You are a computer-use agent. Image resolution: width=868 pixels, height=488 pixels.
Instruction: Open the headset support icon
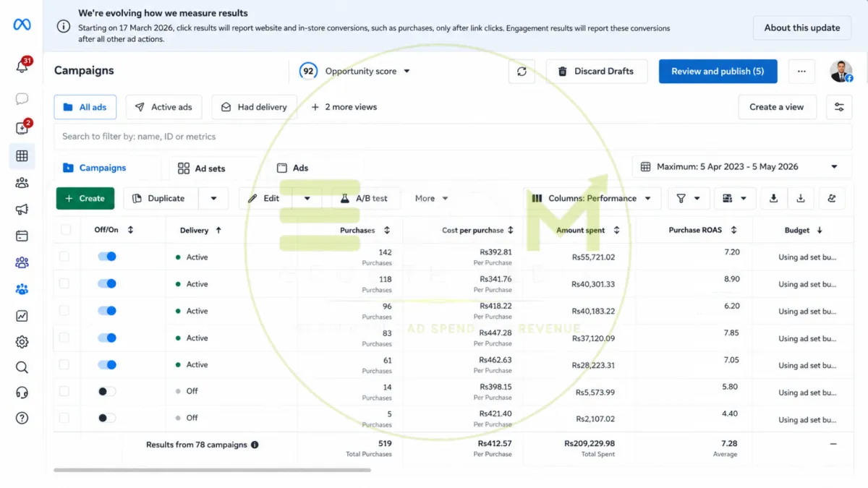(x=22, y=393)
